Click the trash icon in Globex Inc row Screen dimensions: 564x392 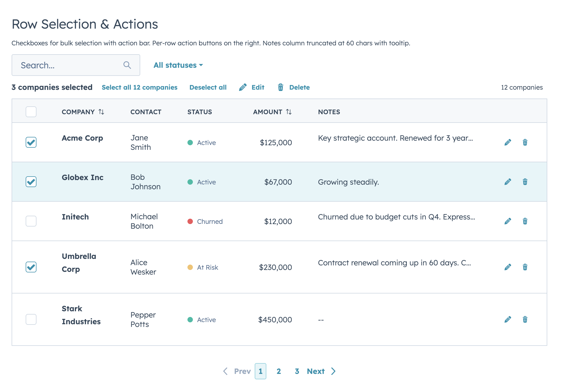[525, 182]
